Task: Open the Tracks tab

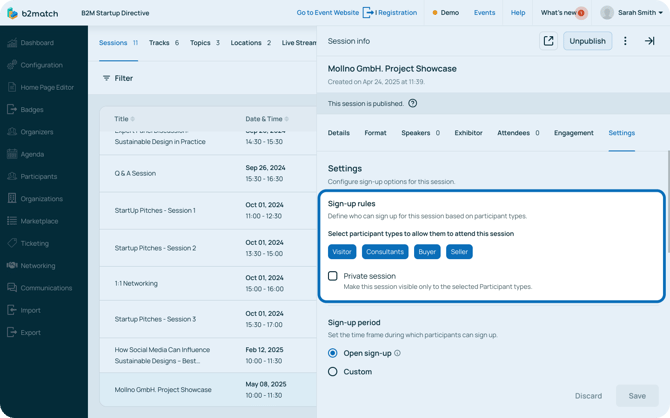Action: 164,43
